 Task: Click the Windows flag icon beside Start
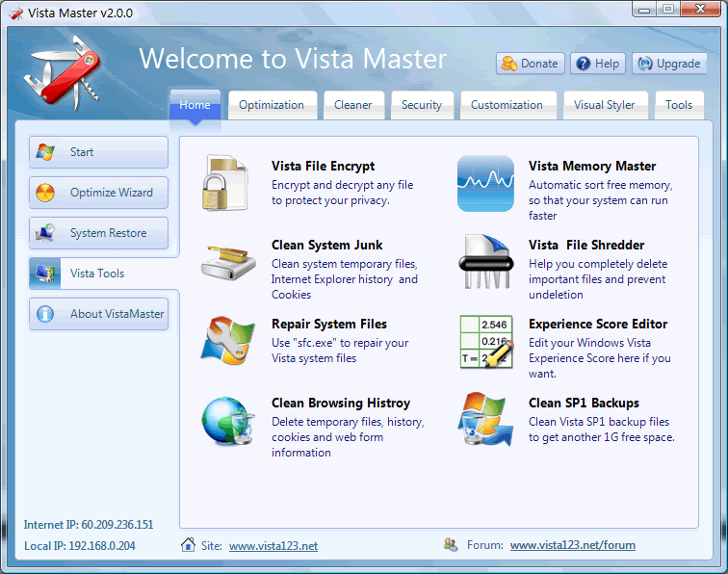coord(45,152)
